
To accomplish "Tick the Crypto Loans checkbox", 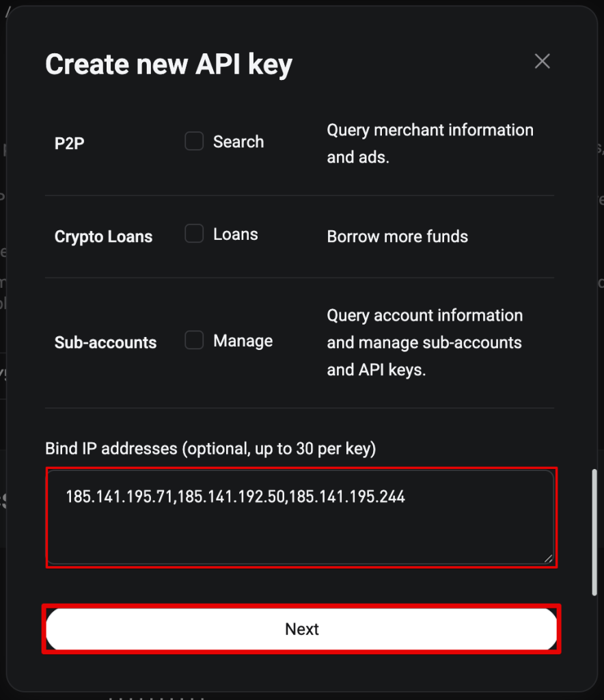I will click(194, 234).
